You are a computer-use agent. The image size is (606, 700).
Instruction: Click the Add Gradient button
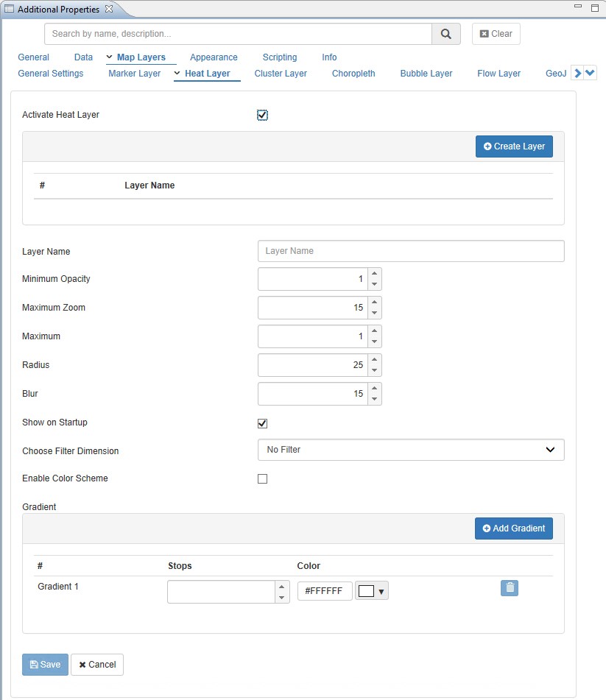514,528
